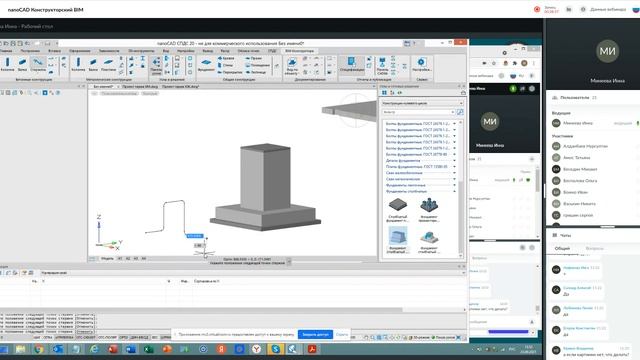Expand the Сваи железобетонные section
Viewport: 640px width, 360px height.
tap(420, 173)
